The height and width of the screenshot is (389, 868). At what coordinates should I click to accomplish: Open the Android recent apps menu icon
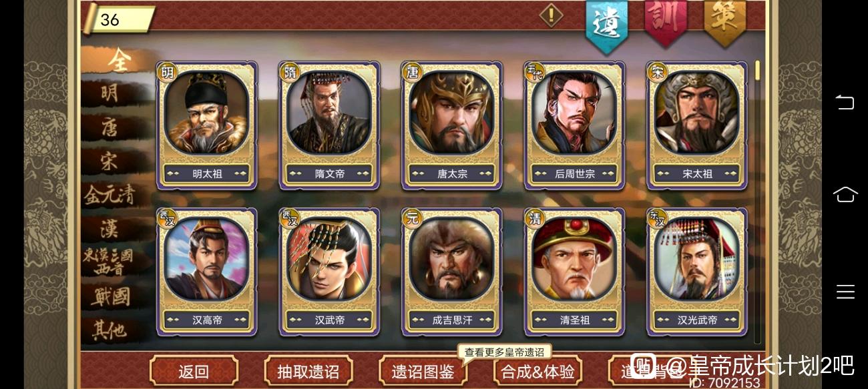click(845, 292)
